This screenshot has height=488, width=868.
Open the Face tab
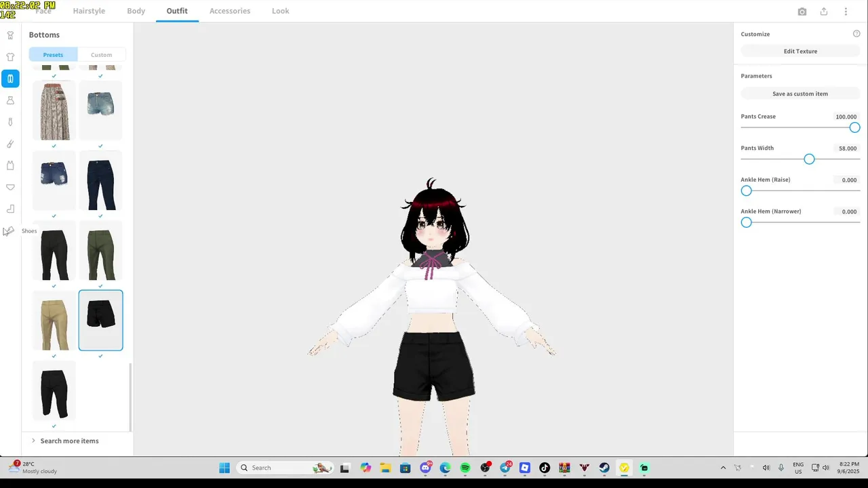click(x=43, y=11)
